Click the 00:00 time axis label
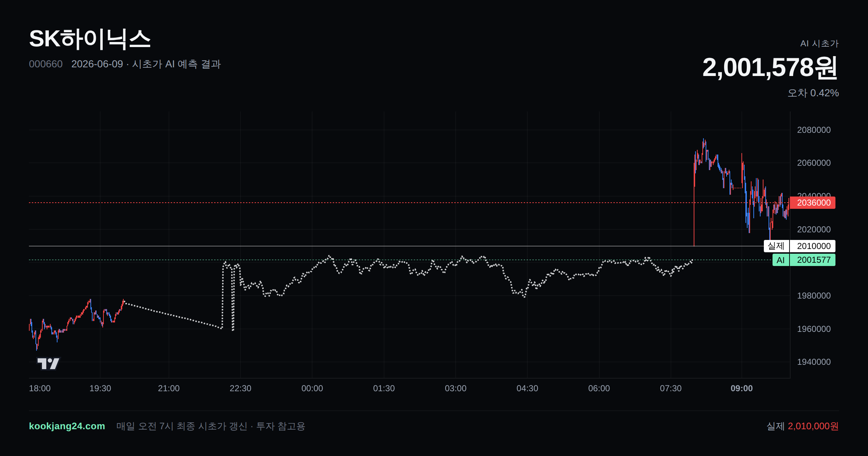This screenshot has width=868, height=456. (312, 388)
